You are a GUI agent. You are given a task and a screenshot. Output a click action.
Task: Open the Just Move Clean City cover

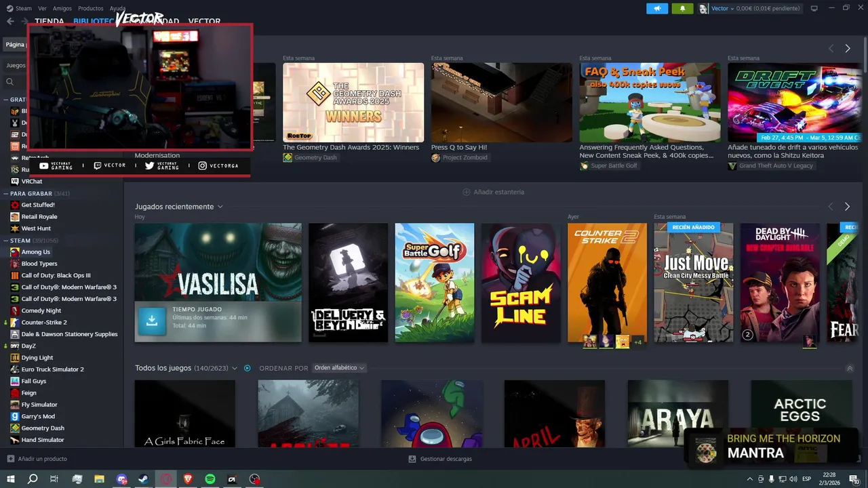pyautogui.click(x=694, y=283)
